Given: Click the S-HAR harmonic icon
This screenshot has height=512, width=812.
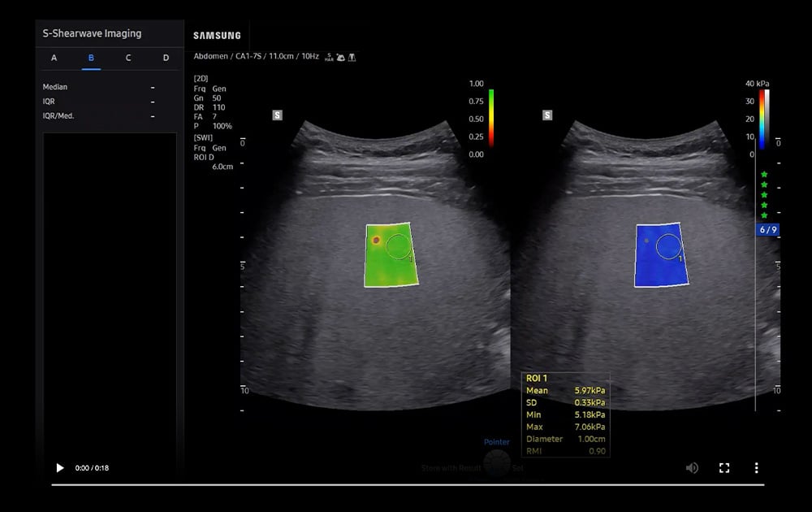Looking at the screenshot, I should pos(329,57).
